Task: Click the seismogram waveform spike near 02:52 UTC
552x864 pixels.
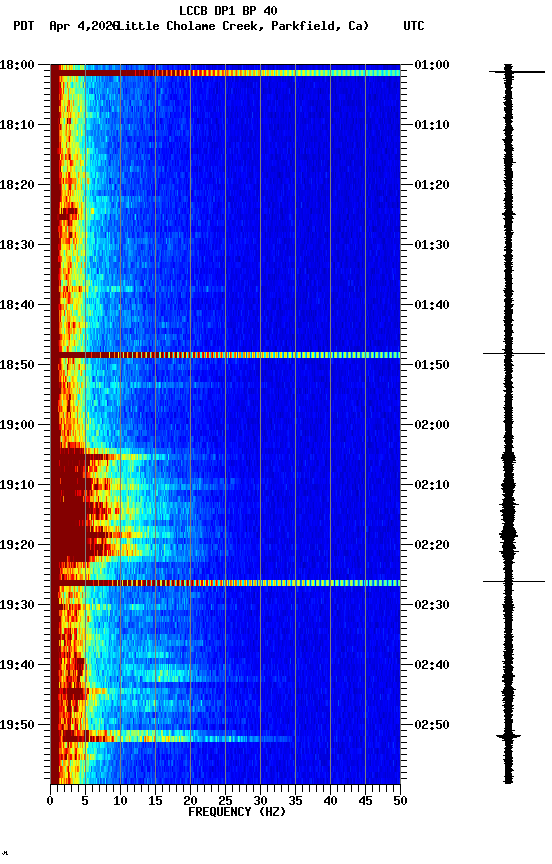Action: (x=508, y=736)
